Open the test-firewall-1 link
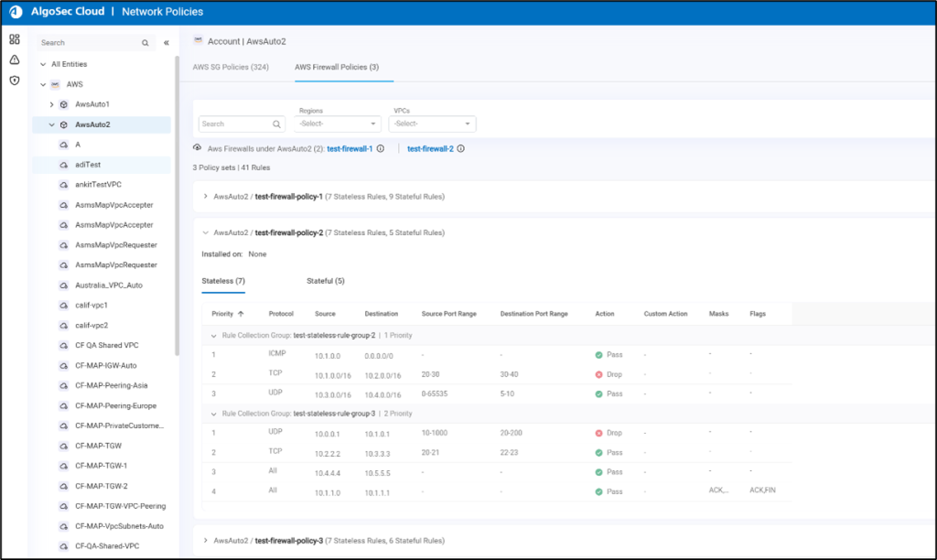937x560 pixels. tap(350, 148)
